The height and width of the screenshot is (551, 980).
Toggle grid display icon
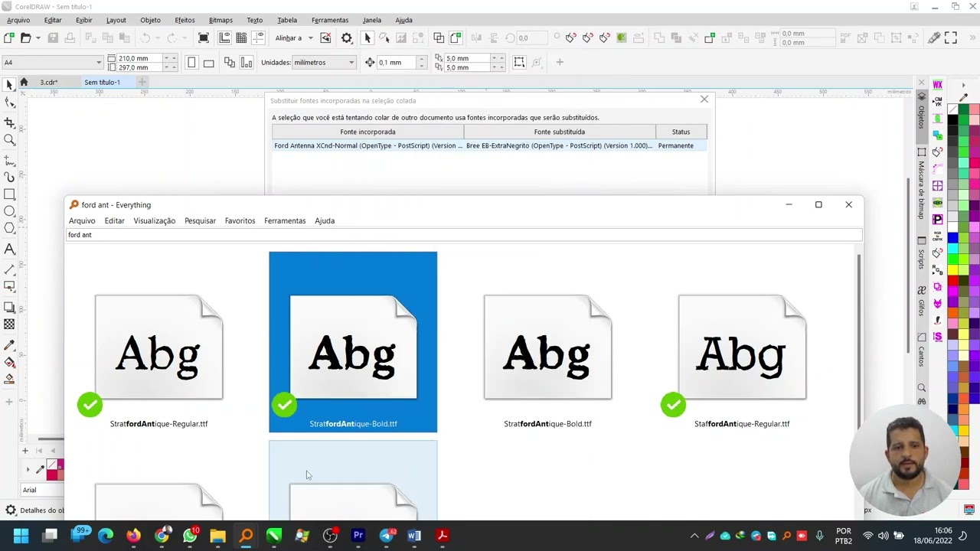pos(241,37)
